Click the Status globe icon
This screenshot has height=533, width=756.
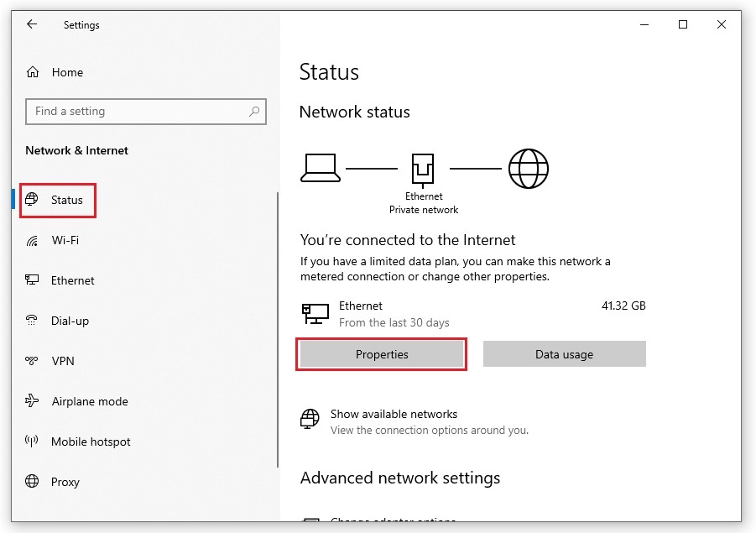coord(33,200)
